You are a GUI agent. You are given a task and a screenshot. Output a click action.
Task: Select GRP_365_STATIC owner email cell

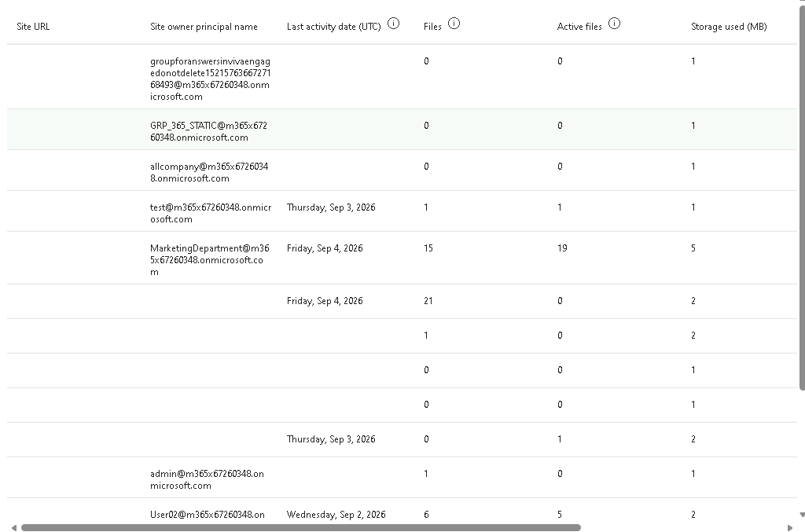pyautogui.click(x=208, y=131)
